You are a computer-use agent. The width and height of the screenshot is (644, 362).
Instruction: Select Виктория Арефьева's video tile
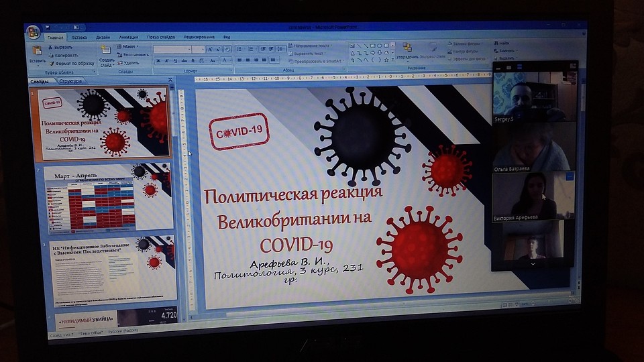pos(533,197)
